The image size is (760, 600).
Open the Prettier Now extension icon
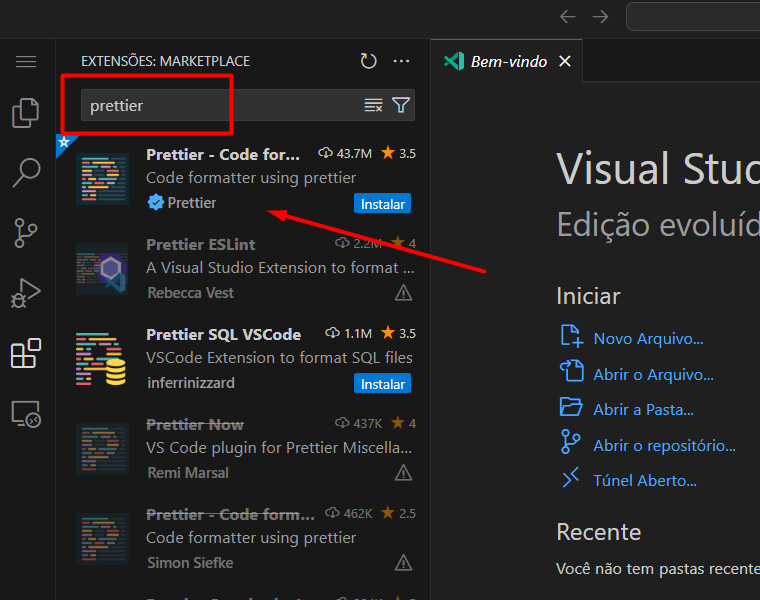pyautogui.click(x=102, y=449)
